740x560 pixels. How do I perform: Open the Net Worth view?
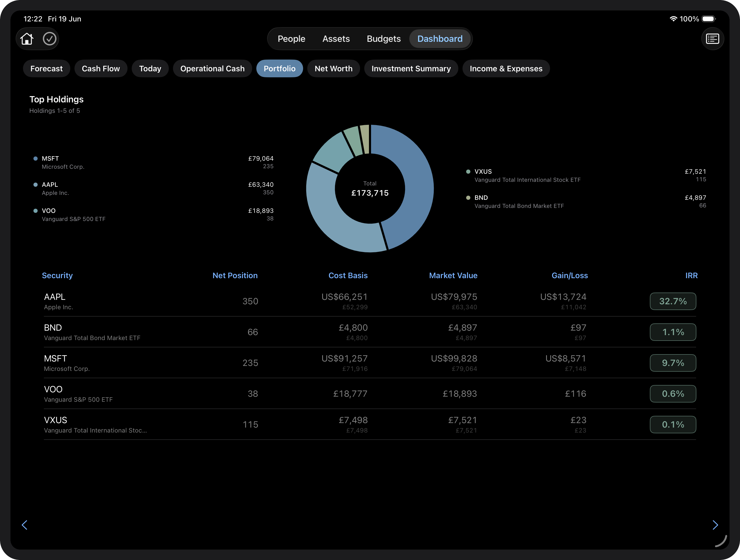pos(333,68)
